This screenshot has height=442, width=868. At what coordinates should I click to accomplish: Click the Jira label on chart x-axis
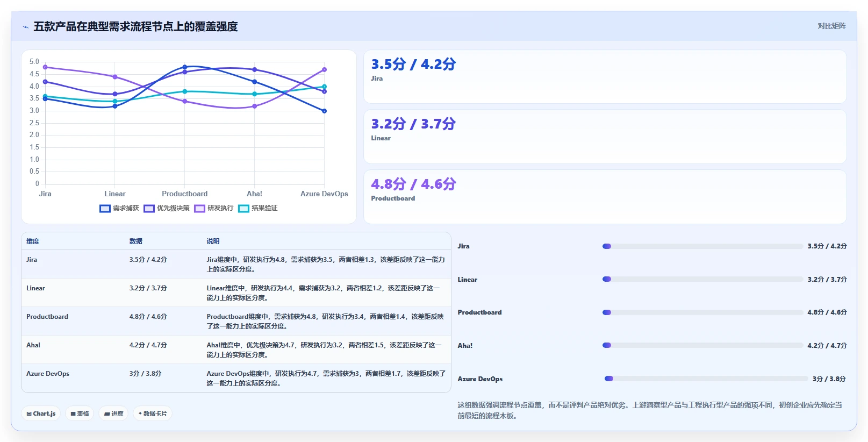45,194
